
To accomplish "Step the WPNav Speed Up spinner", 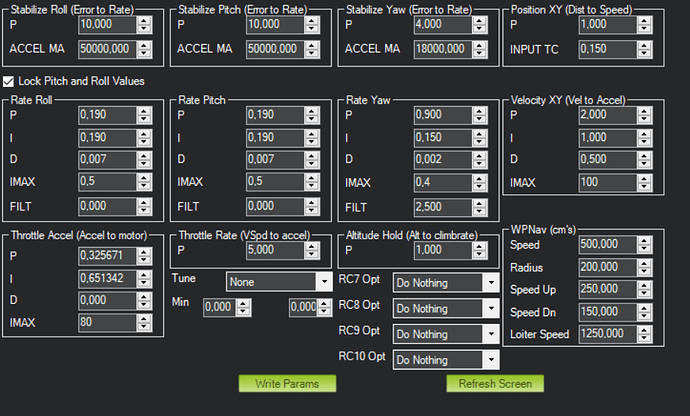I will point(644,289).
